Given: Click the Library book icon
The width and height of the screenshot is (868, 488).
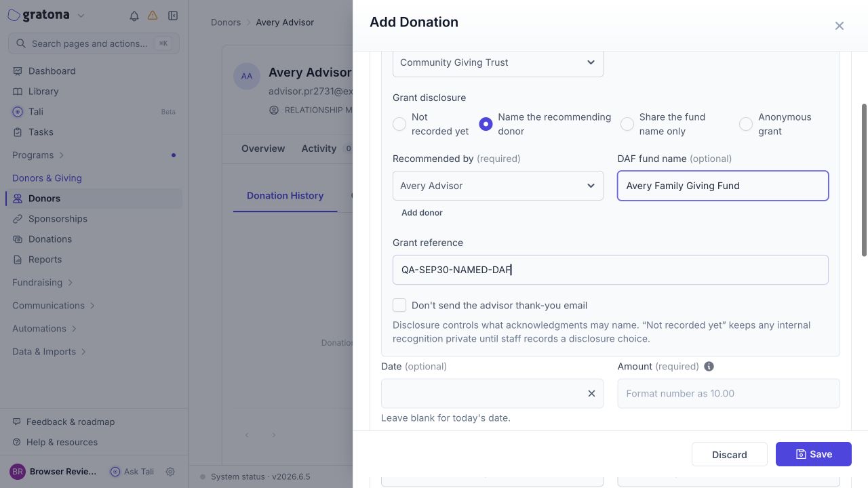Looking at the screenshot, I should pyautogui.click(x=18, y=91).
